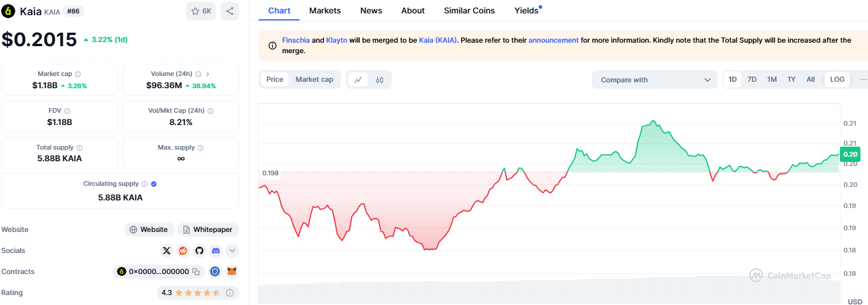Image resolution: width=868 pixels, height=305 pixels.
Task: Open the FDV info icon
Action: coord(67,111)
